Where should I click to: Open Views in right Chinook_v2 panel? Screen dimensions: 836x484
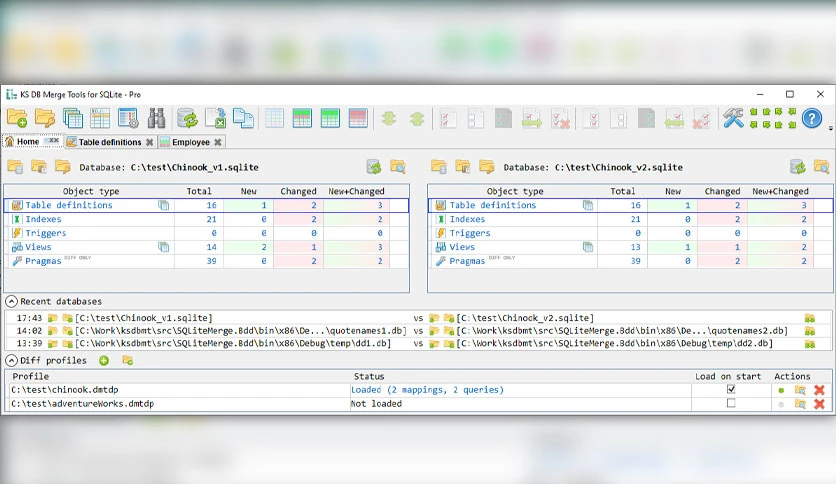pos(462,247)
